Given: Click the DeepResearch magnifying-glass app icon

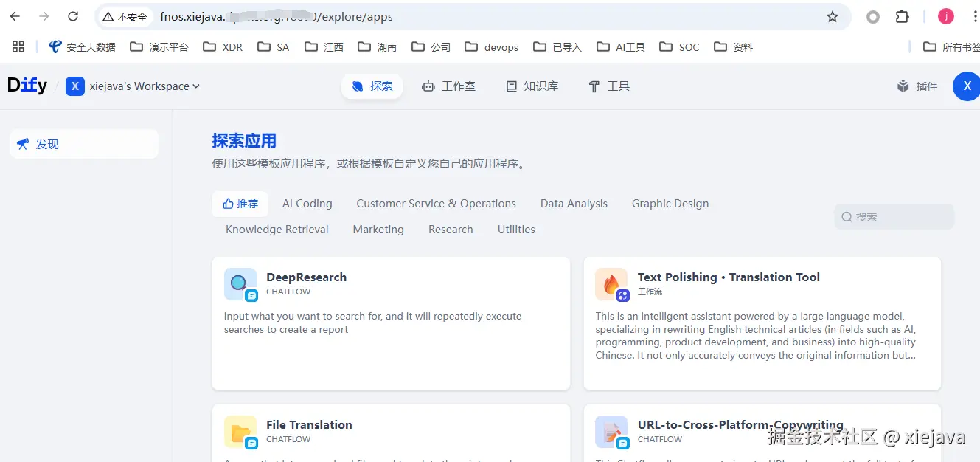Looking at the screenshot, I should (240, 284).
